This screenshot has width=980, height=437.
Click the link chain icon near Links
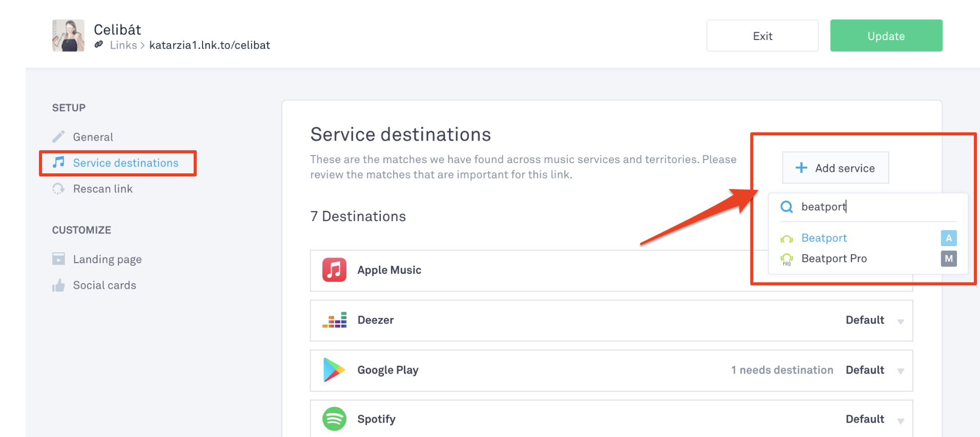pos(99,45)
